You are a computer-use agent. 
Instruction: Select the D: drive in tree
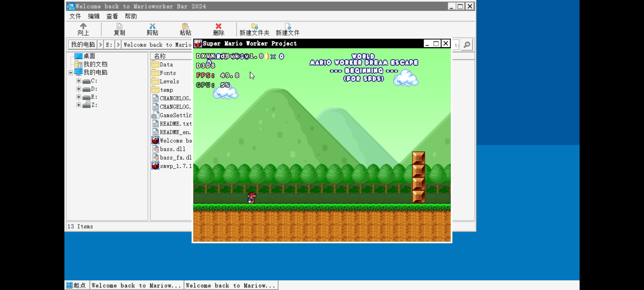click(90, 89)
